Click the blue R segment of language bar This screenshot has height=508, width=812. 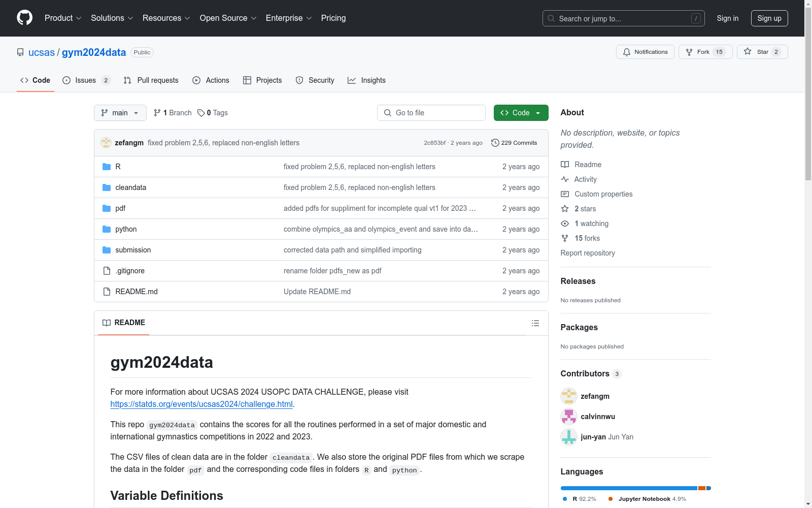pos(629,488)
